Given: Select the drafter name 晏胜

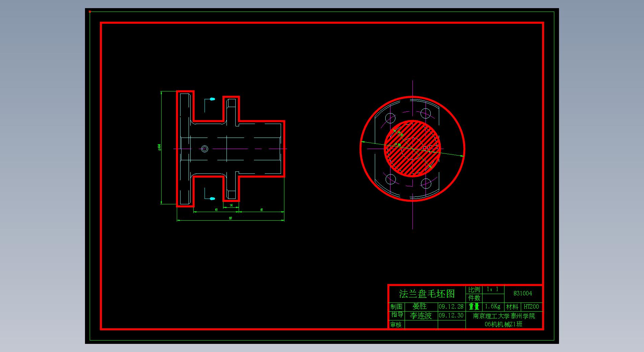Looking at the screenshot, I should 420,306.
